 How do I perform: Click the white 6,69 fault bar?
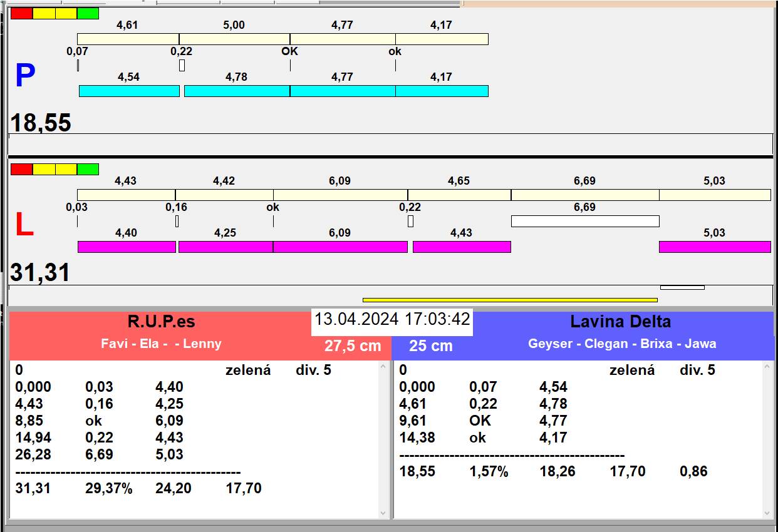585,221
